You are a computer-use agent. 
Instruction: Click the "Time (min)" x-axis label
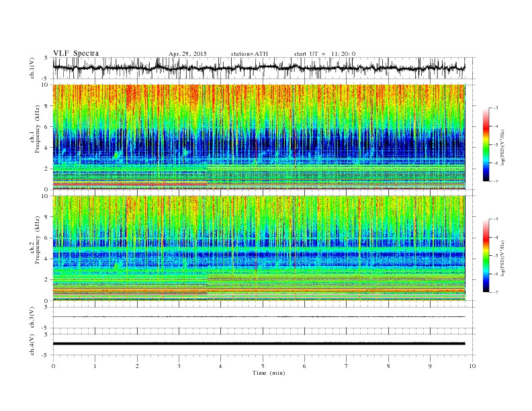point(269,373)
